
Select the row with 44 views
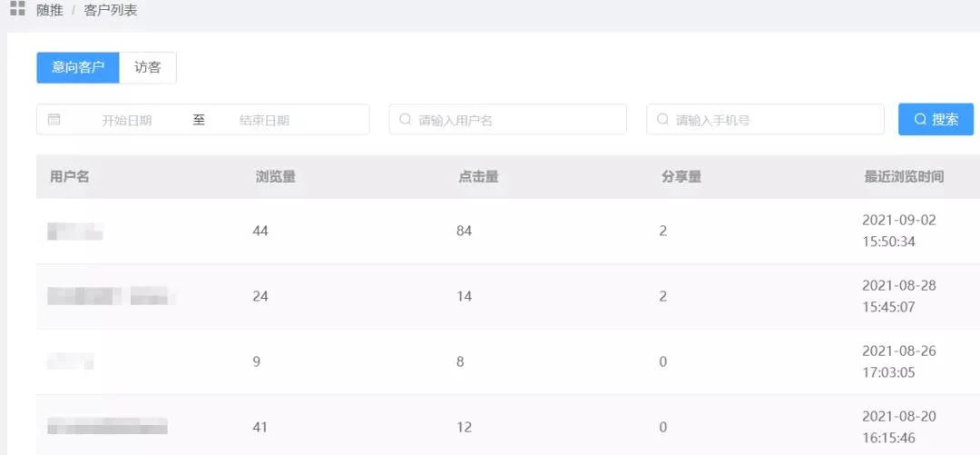[x=508, y=231]
